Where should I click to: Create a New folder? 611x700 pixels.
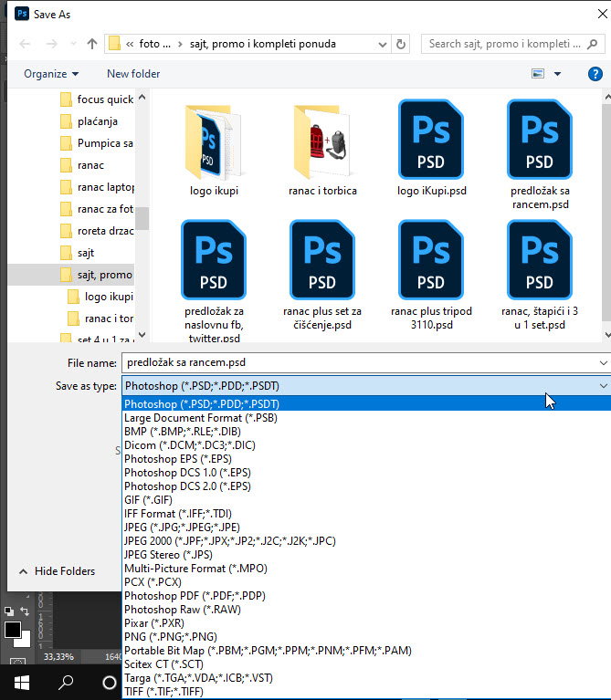click(x=133, y=74)
